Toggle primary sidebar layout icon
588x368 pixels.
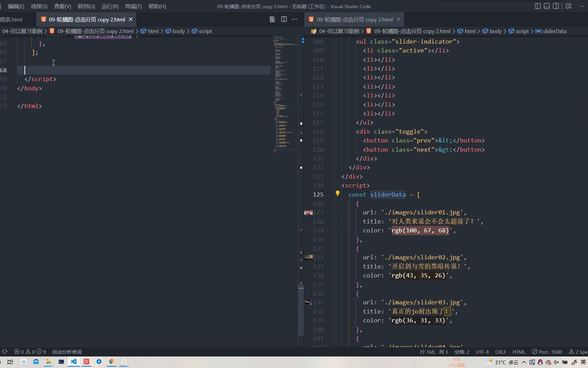coord(538,6)
